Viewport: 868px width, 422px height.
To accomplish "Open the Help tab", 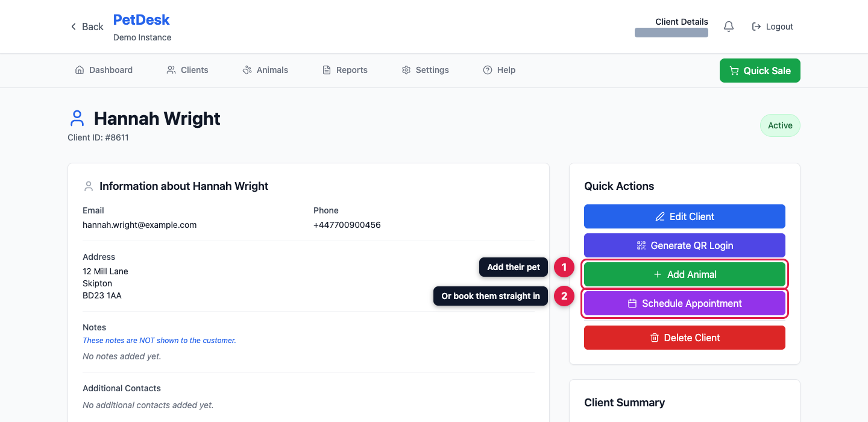I will (499, 70).
